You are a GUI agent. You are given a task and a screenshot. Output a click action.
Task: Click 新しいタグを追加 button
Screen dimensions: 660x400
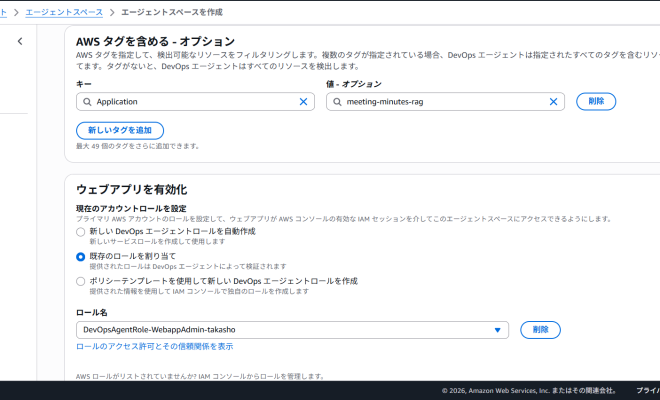click(120, 130)
